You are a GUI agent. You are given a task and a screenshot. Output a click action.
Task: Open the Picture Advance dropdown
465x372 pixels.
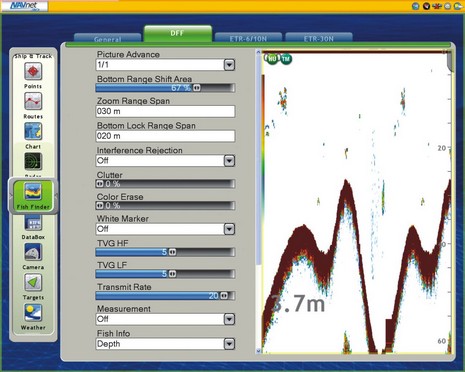[229, 65]
